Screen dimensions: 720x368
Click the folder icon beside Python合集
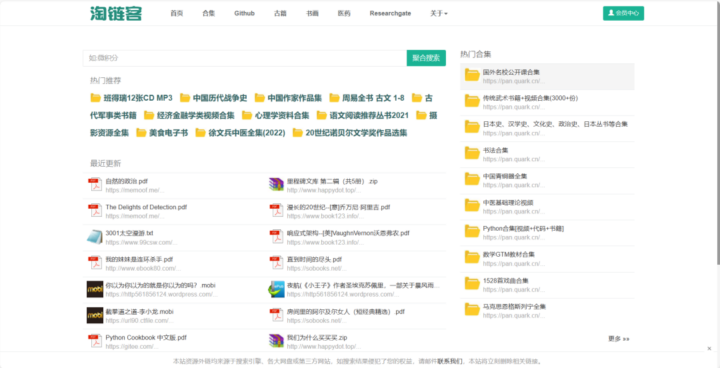click(x=472, y=231)
